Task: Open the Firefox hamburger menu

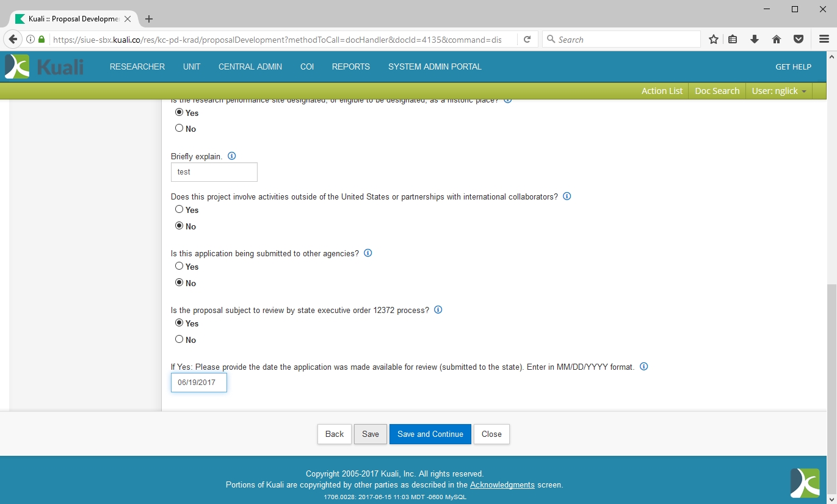Action: [x=824, y=39]
